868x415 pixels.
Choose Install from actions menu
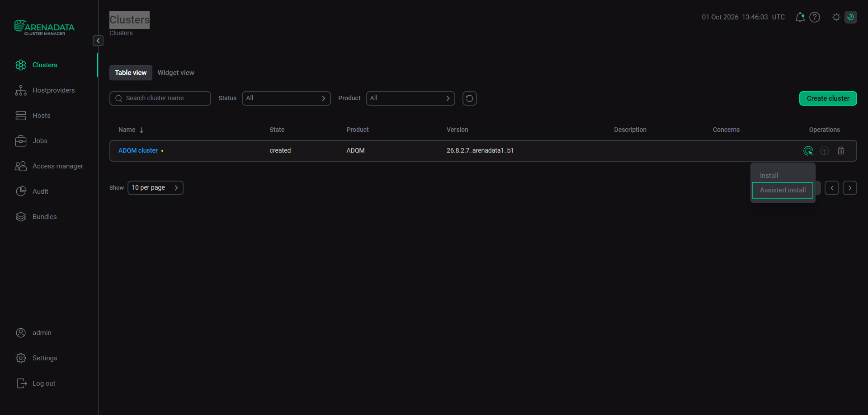coord(769,176)
